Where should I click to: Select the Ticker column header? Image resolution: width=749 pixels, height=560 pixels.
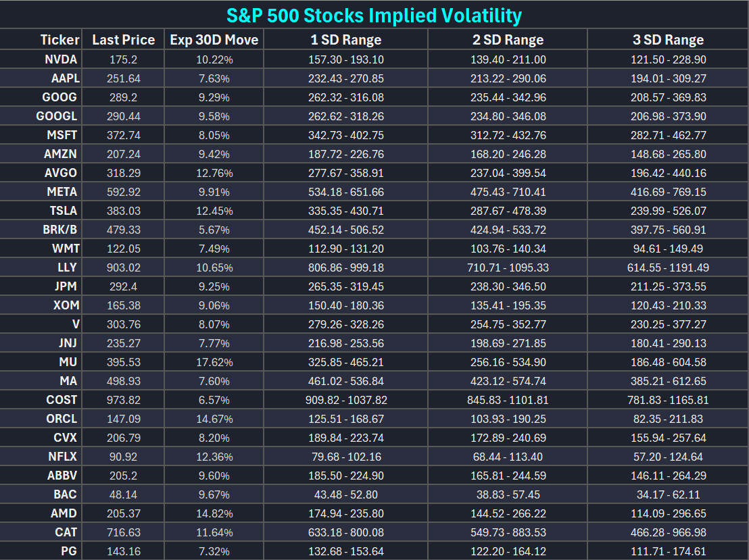59,40
